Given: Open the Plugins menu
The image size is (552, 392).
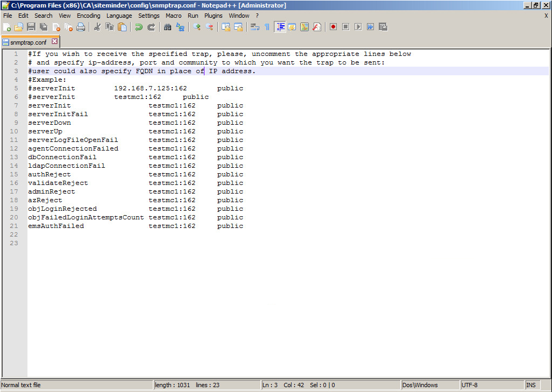Looking at the screenshot, I should click(213, 16).
